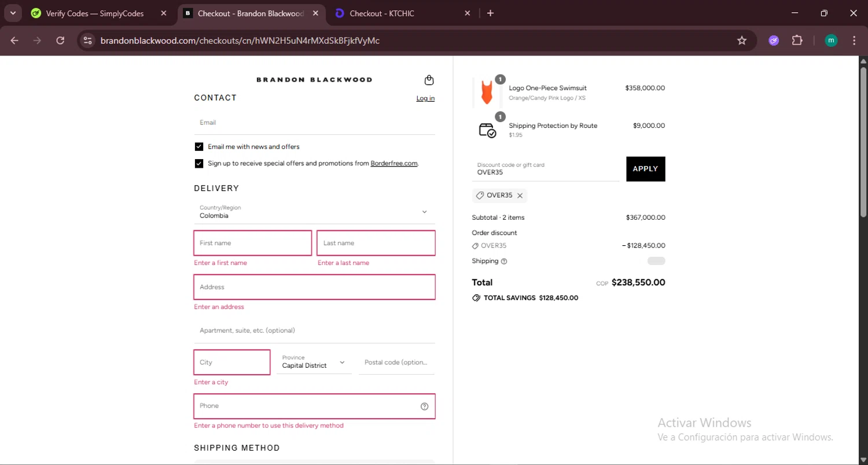
Task: Click the Shipping Protection by Route text
Action: [x=553, y=126]
